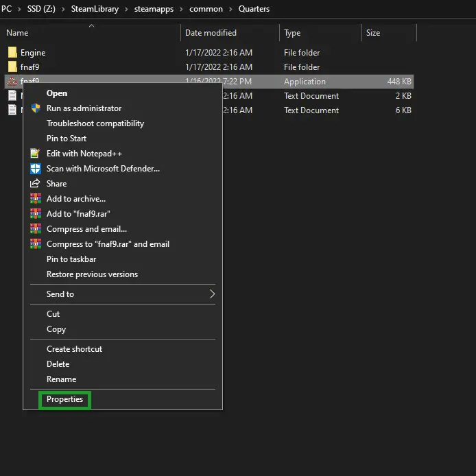The height and width of the screenshot is (476, 476).
Task: Click WinRAR icon beside Add to archive
Action: point(36,198)
